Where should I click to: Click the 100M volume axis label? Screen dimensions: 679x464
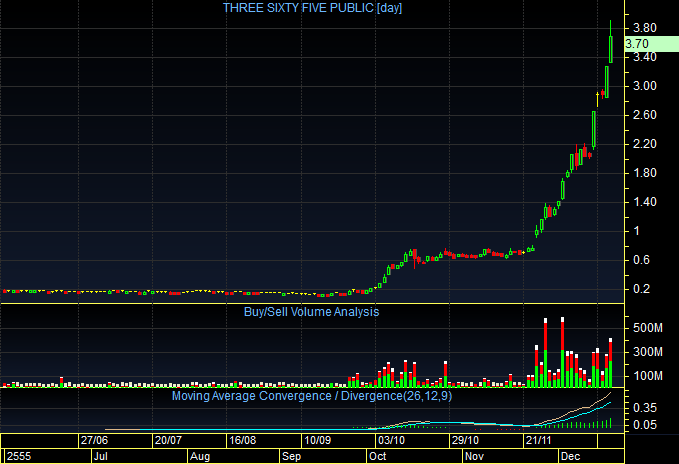click(647, 375)
